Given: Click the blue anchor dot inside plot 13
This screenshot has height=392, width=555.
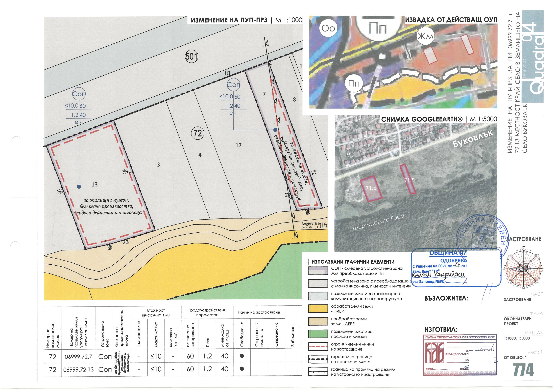Looking at the screenshot, I should [x=79, y=186].
